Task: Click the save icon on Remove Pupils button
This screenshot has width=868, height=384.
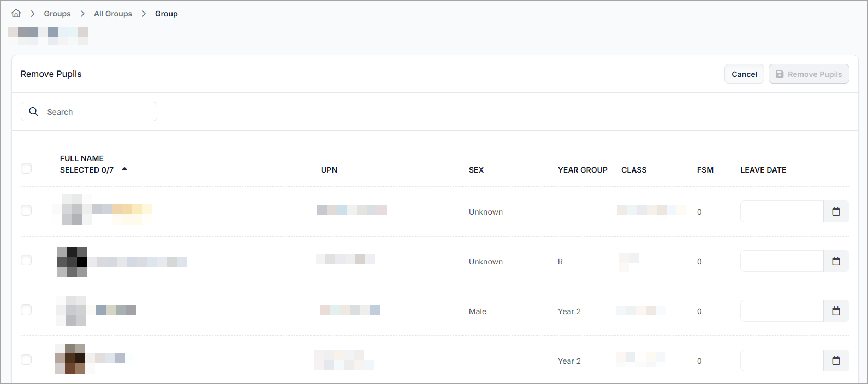Action: click(780, 74)
